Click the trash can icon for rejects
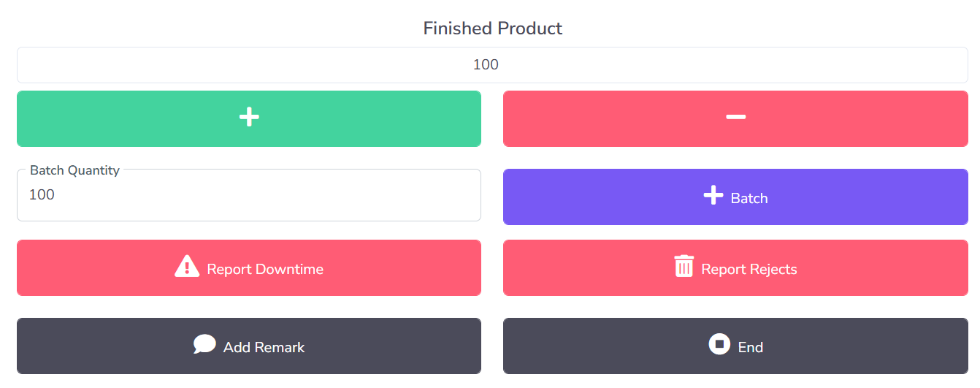 click(684, 266)
